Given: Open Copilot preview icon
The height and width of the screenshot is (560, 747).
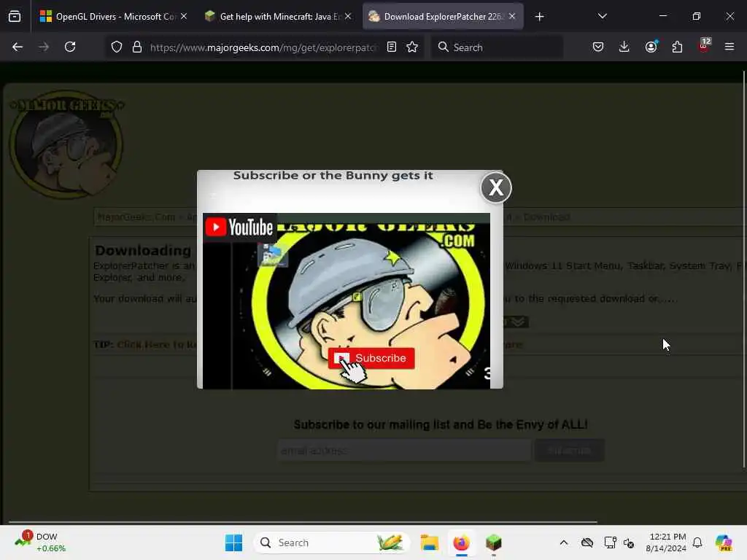Looking at the screenshot, I should (x=723, y=542).
